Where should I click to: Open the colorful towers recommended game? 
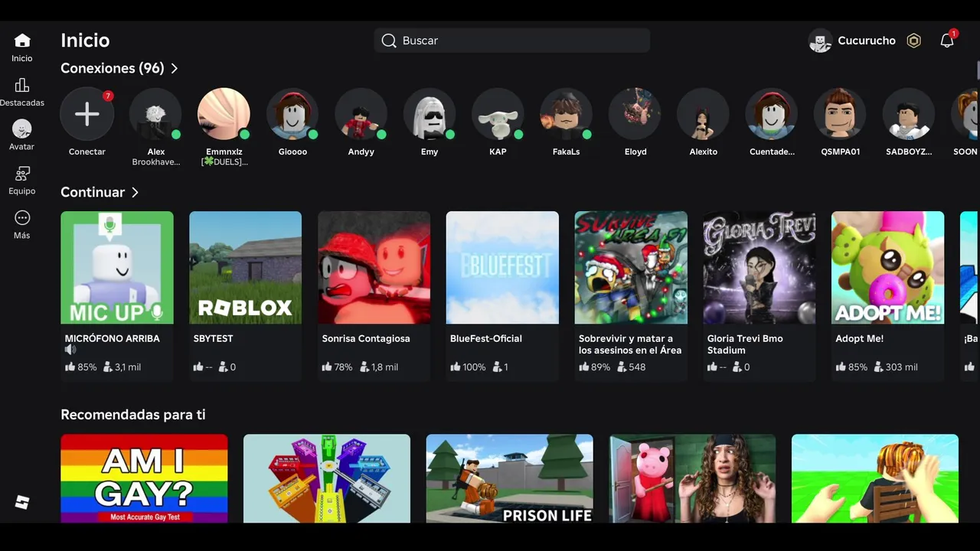tap(327, 478)
